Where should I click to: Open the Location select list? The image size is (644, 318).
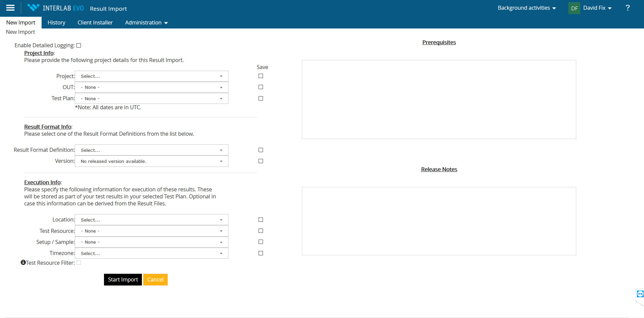[x=151, y=220]
